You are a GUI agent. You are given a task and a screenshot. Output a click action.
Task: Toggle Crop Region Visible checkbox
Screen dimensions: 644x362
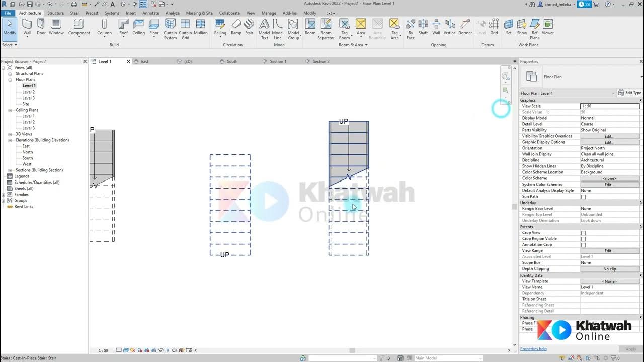584,239
